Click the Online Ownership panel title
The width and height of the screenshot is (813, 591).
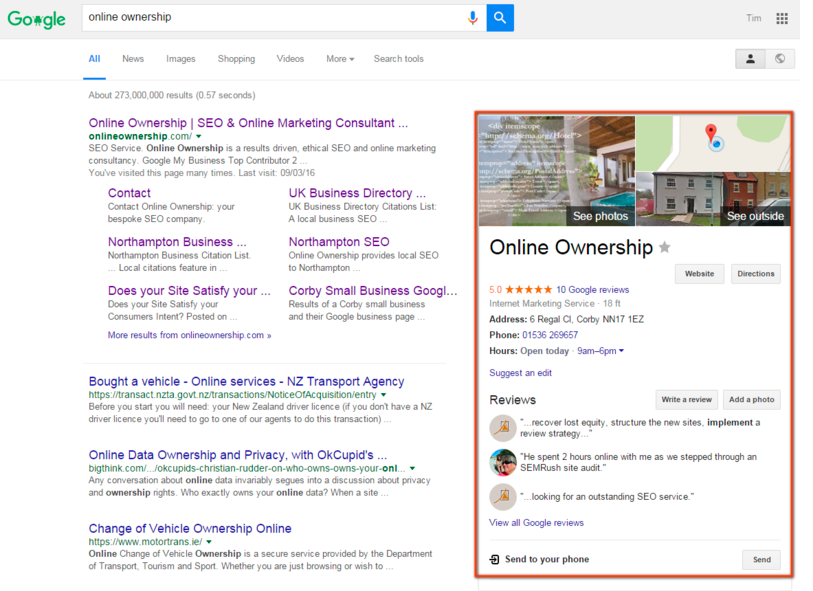(x=571, y=247)
